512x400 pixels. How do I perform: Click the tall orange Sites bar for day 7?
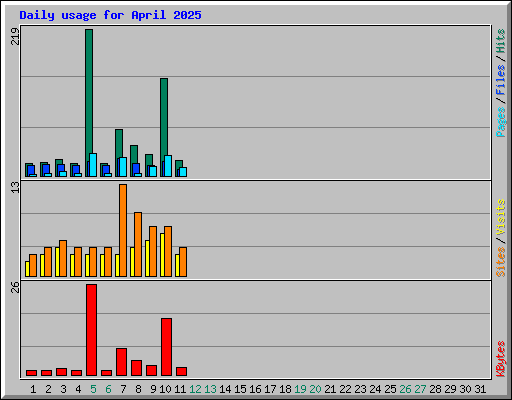[x=123, y=230]
